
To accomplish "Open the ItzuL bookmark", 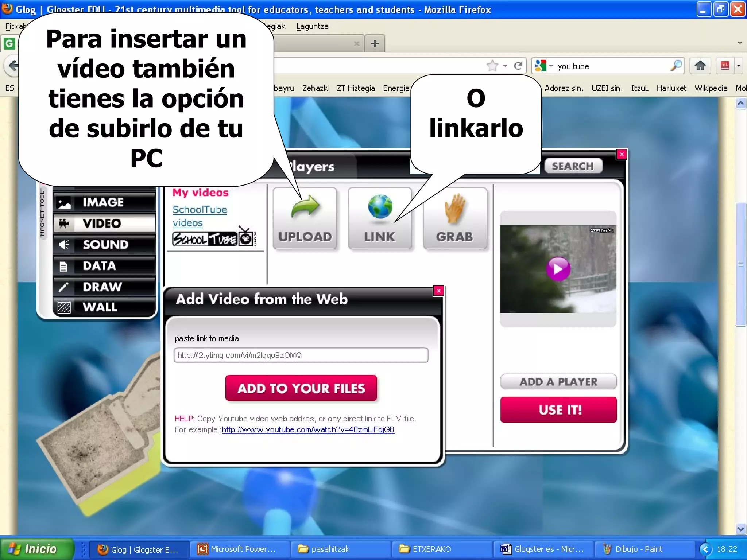I will click(639, 88).
